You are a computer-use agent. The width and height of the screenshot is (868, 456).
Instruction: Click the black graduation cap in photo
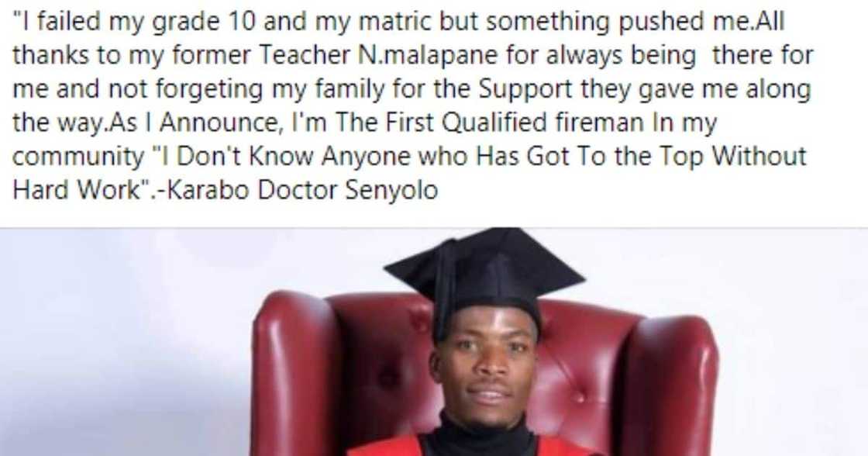[x=484, y=273]
